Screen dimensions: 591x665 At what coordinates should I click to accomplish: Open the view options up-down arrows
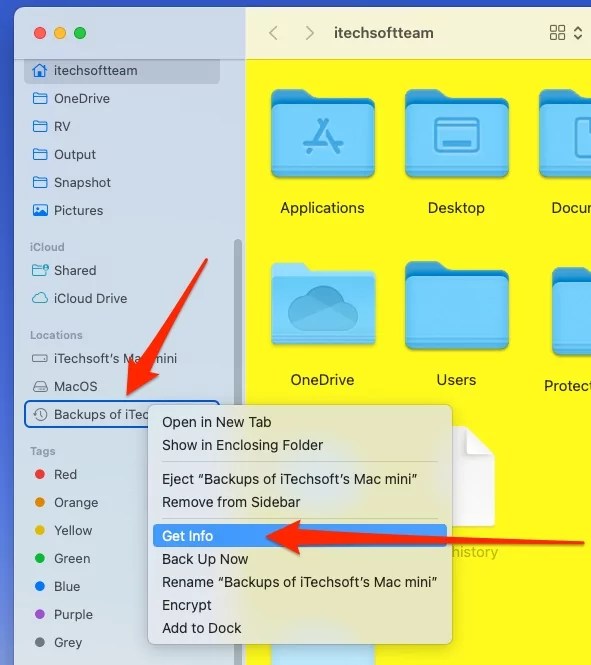tap(577, 33)
